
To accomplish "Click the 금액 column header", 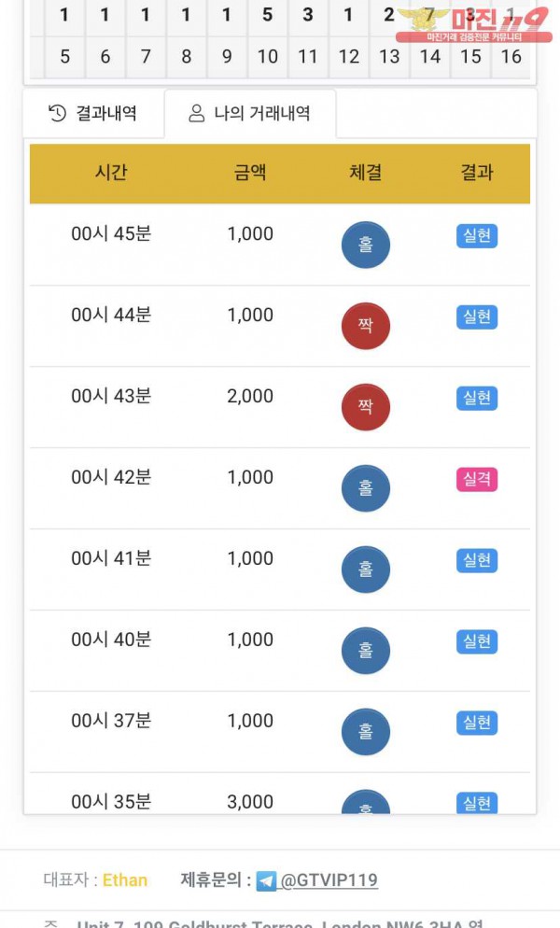I will pos(250,173).
